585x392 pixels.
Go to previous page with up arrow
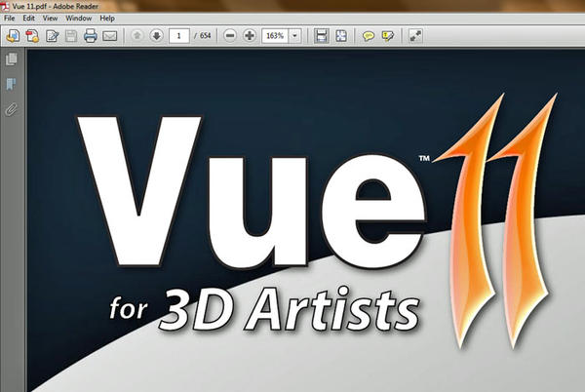pos(136,36)
